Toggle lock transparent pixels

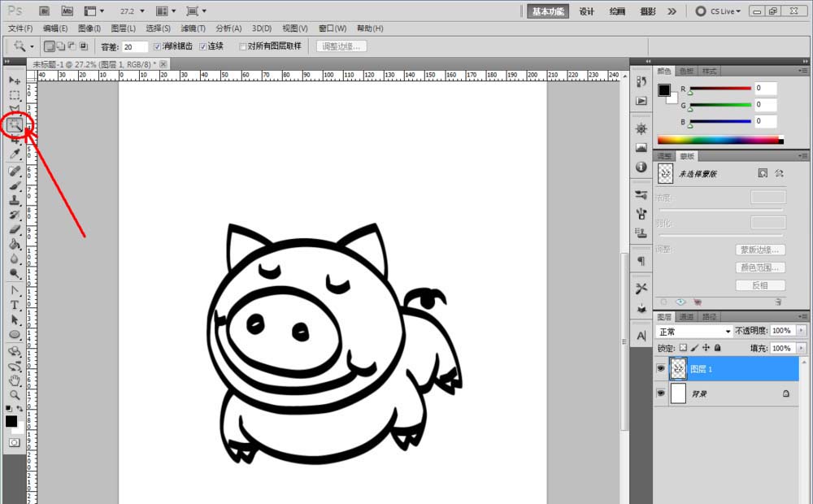[683, 348]
